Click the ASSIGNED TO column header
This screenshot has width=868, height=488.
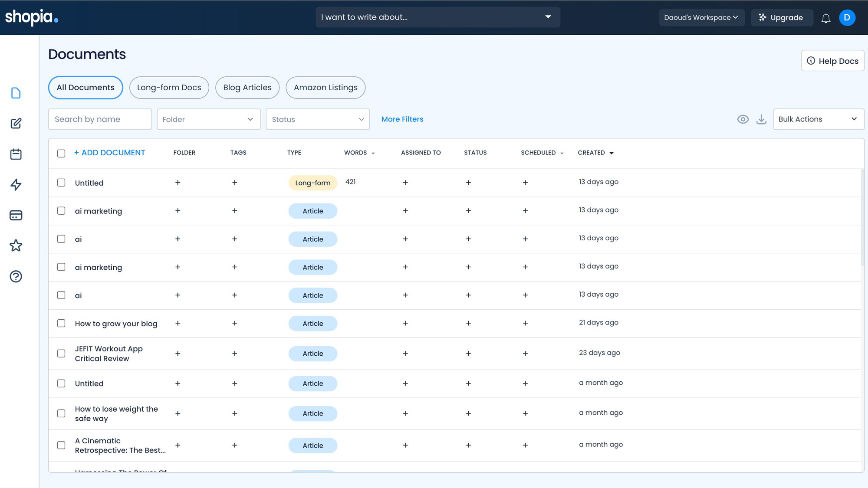point(421,153)
